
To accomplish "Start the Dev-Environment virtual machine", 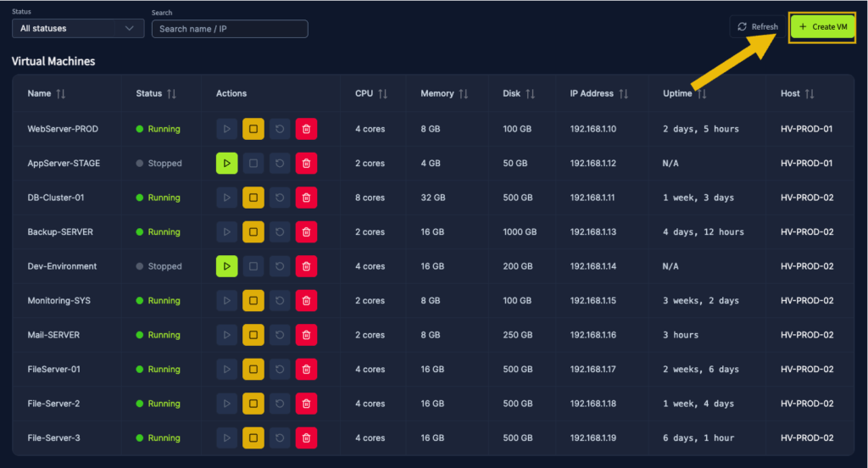I will click(x=226, y=266).
